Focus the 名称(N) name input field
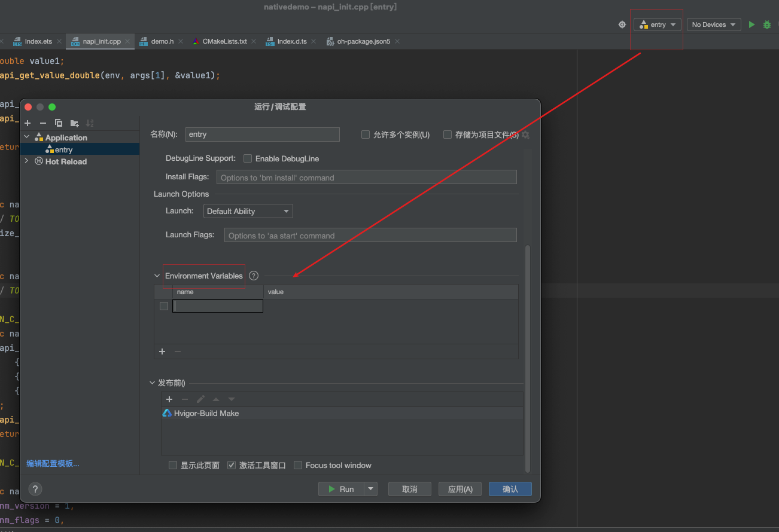The width and height of the screenshot is (779, 532). pyautogui.click(x=263, y=134)
